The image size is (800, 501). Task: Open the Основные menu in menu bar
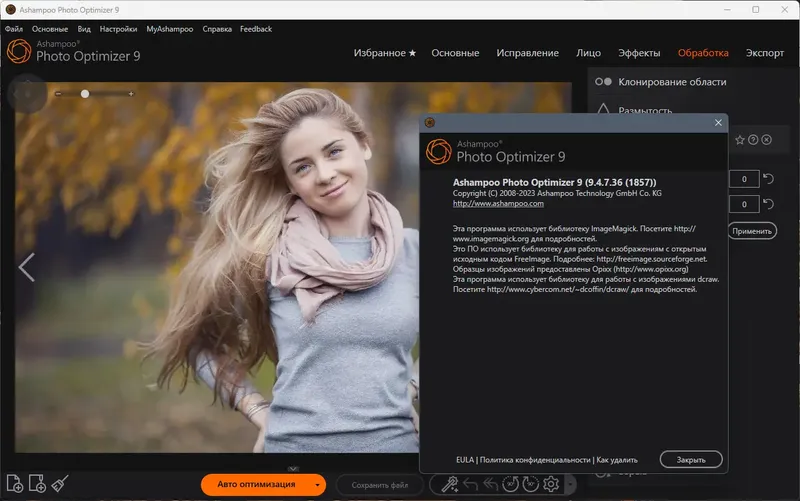(49, 29)
